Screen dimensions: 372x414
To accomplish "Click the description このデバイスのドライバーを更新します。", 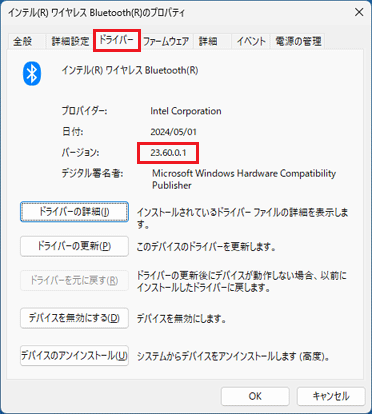I will point(206,247).
